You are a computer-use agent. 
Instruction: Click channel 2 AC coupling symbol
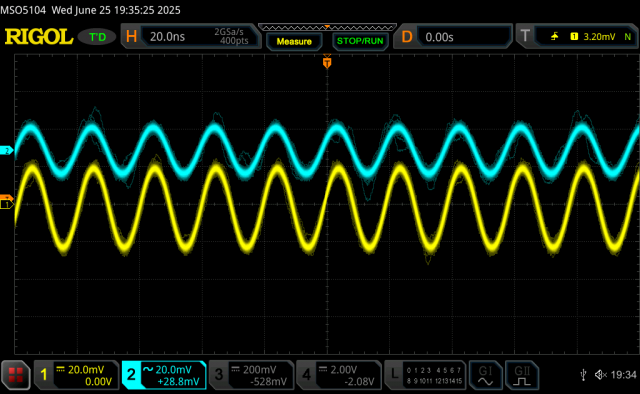tap(148, 369)
